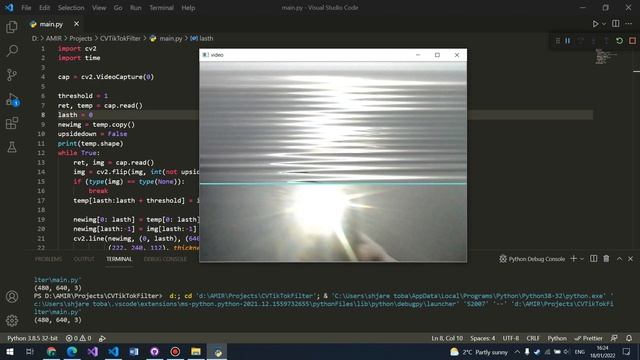640x360 pixels.
Task: Open the Selection menu
Action: tap(71, 8)
